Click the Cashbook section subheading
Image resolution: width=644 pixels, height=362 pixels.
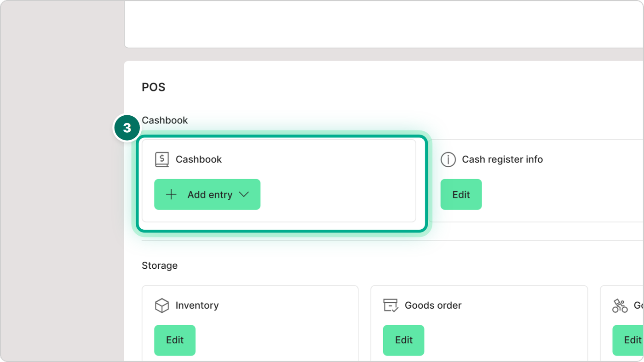pos(165,120)
